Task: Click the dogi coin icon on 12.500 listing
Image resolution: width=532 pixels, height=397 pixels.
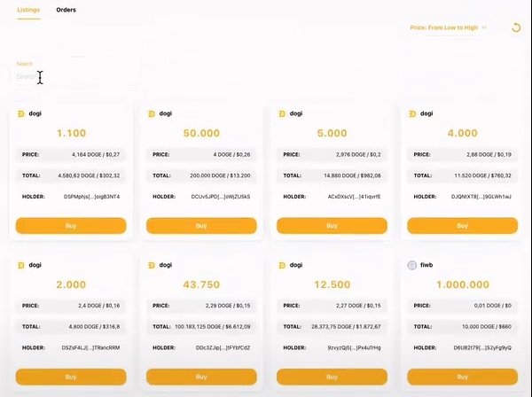Action: [x=282, y=265]
